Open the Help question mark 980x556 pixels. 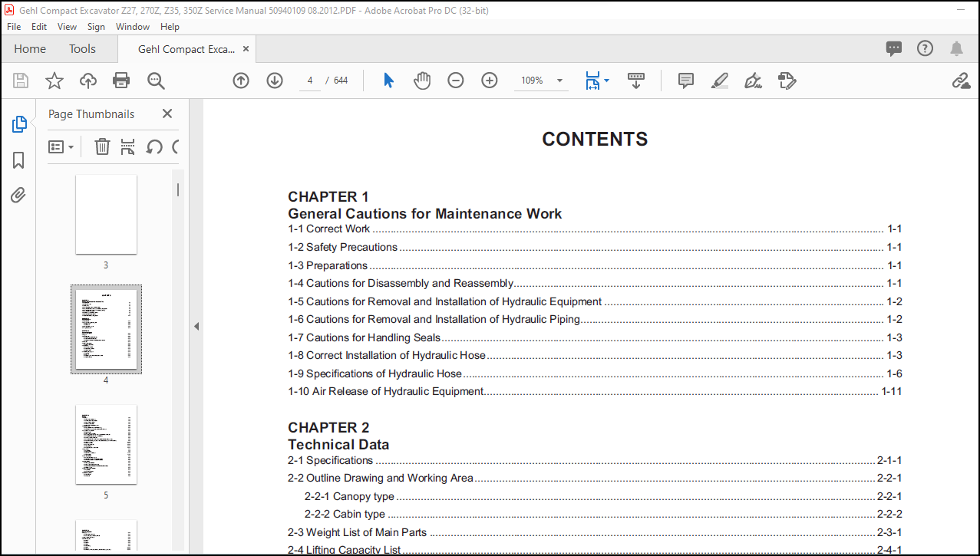(926, 48)
